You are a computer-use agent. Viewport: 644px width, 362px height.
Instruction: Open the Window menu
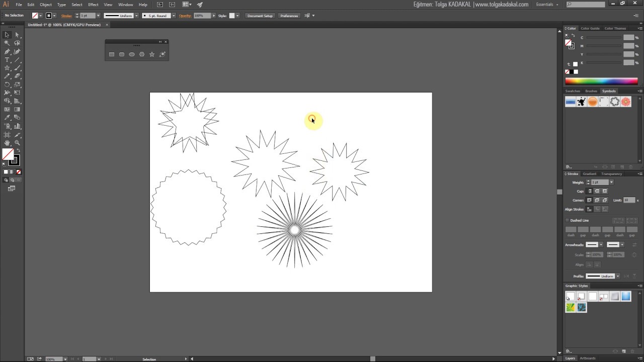(x=125, y=5)
